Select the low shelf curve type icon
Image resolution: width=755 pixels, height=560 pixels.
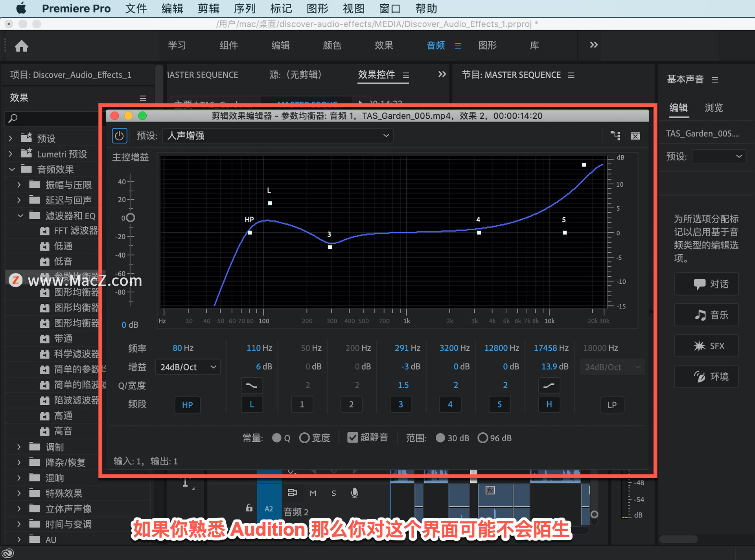252,386
